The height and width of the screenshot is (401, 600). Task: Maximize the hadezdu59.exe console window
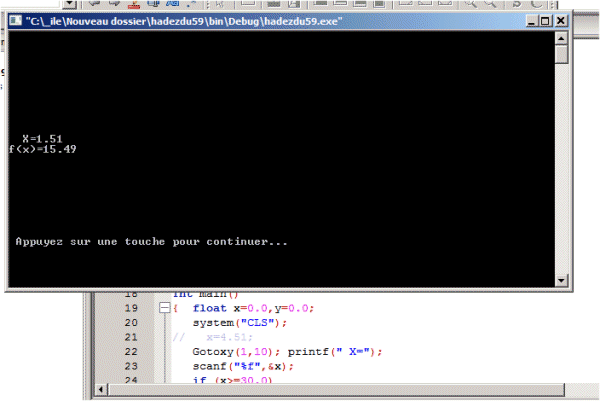click(x=544, y=20)
